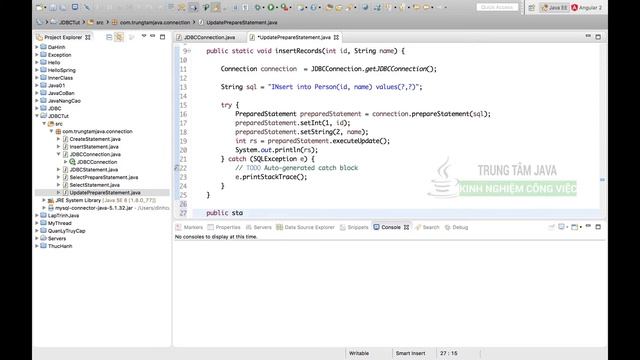Select SelectStatement.java in the tree
Image resolution: width=640 pixels, height=360 pixels.
click(x=94, y=185)
